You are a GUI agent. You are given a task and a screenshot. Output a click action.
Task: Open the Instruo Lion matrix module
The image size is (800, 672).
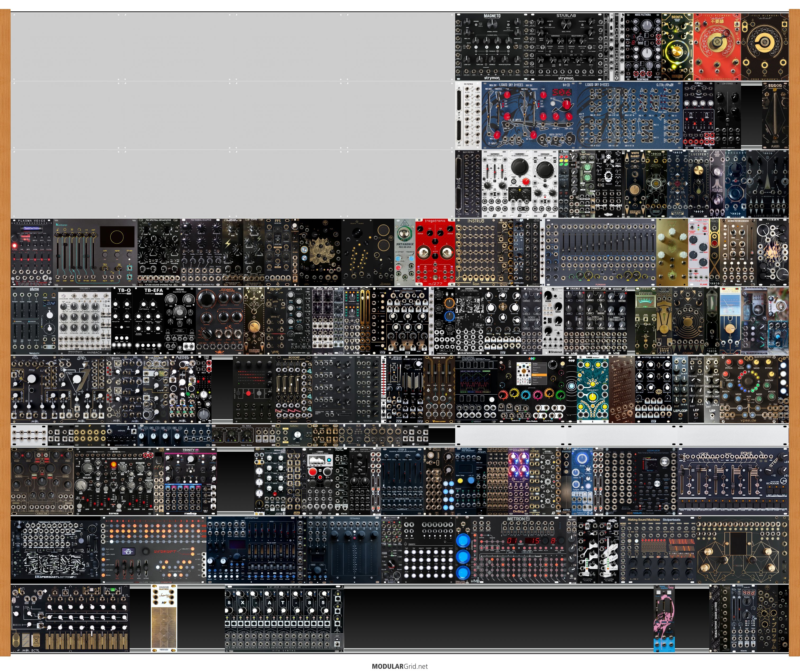(477, 252)
